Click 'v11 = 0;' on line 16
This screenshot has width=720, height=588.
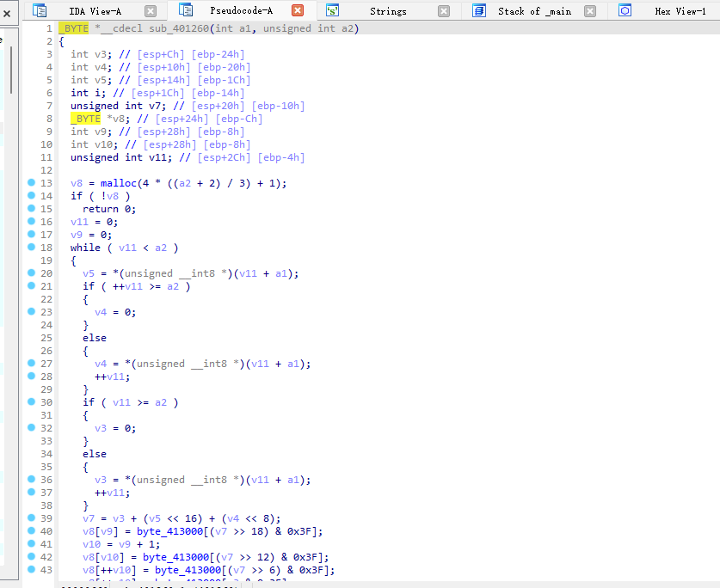pyautogui.click(x=94, y=222)
